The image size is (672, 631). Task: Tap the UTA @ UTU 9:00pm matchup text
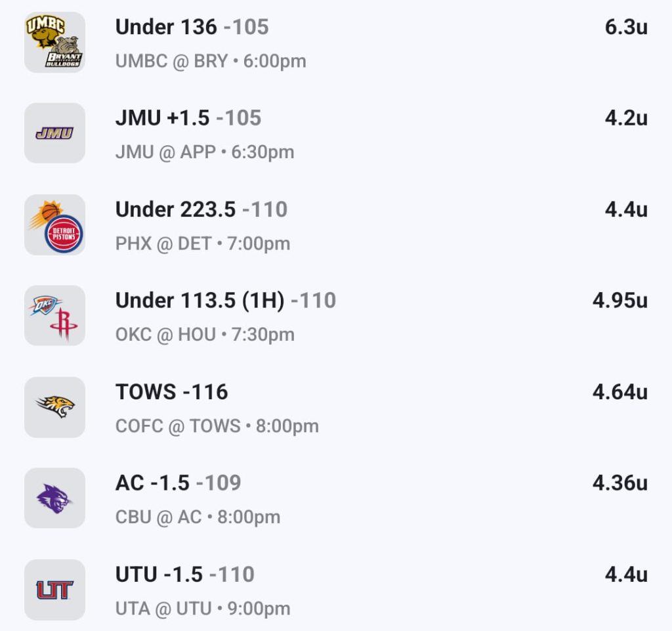[x=202, y=609]
